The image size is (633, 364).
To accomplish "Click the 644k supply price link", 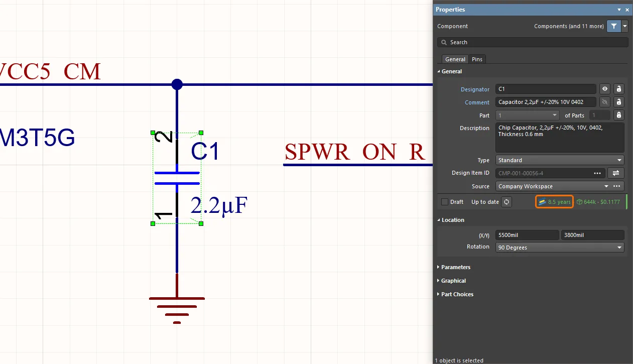I will (598, 202).
